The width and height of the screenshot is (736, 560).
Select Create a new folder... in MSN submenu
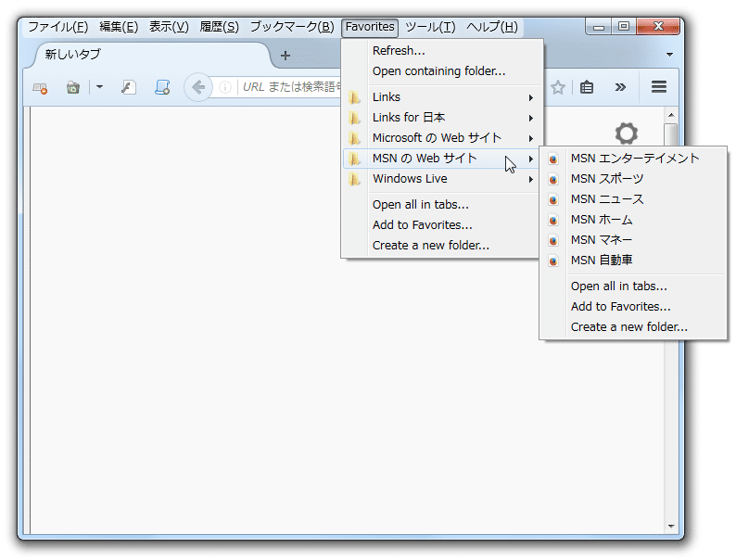[x=633, y=327]
